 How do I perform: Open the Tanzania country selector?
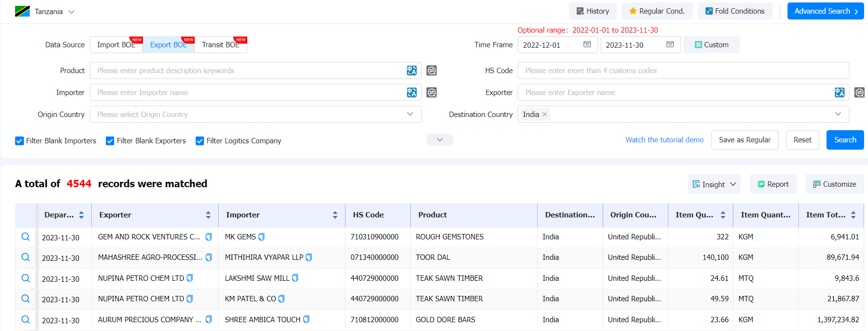(45, 11)
